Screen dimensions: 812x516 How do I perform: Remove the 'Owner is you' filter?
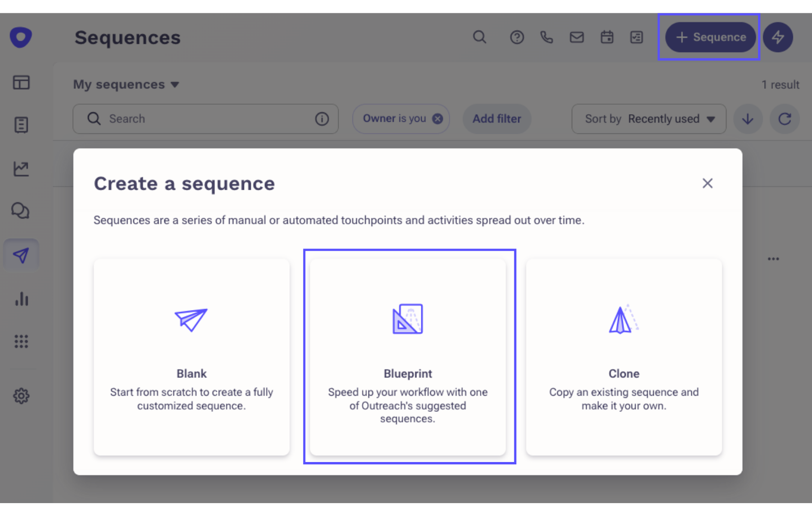(438, 119)
